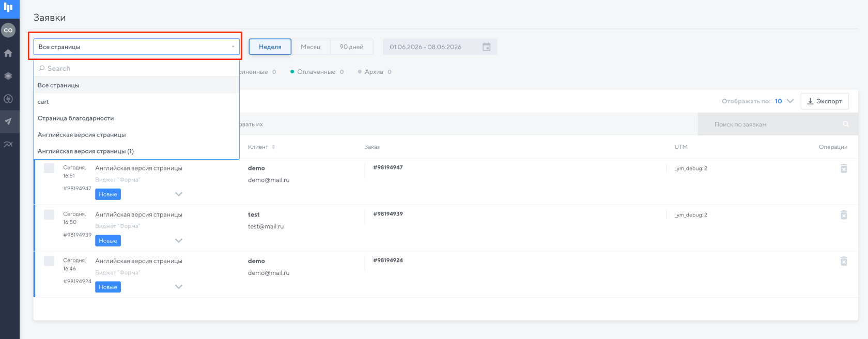Open the analytics chart icon in sidebar
The image size is (868, 339).
(8, 144)
